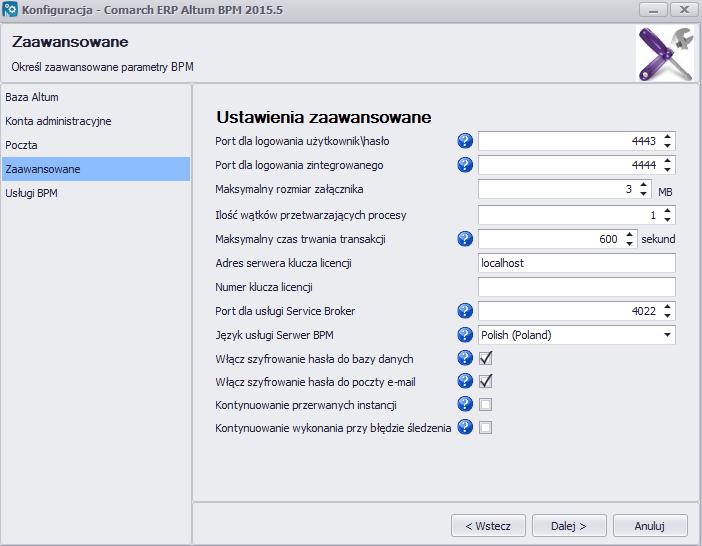Click the Wstecz back button

488,525
